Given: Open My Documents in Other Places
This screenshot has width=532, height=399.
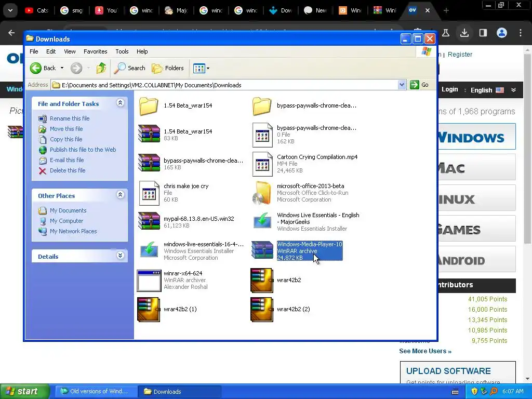Looking at the screenshot, I should [68, 210].
